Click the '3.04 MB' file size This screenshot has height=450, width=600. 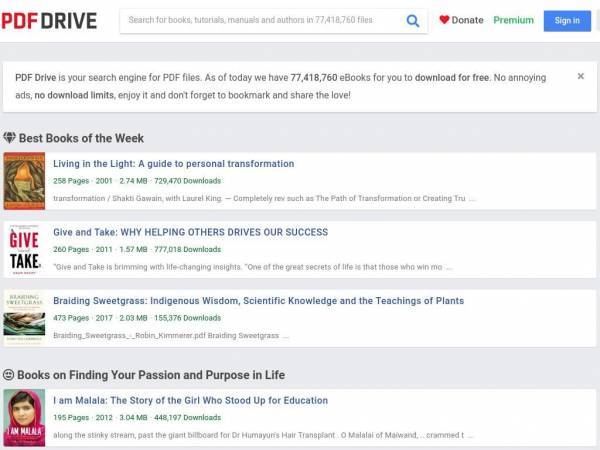[x=133, y=417]
